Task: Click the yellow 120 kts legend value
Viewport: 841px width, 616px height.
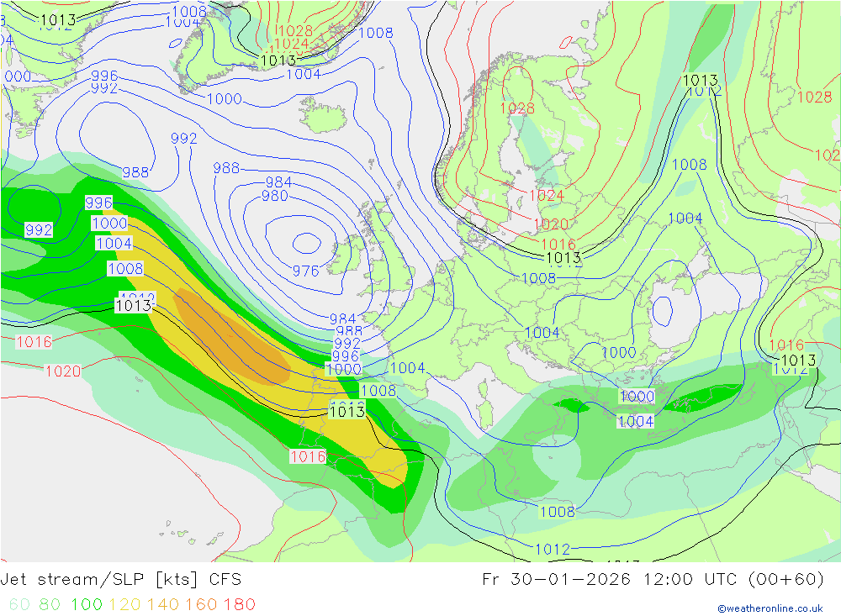Action: (124, 604)
